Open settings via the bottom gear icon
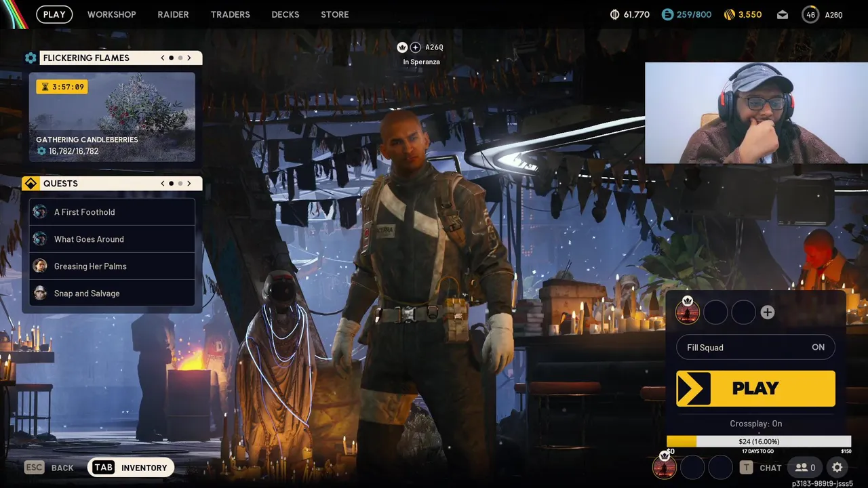Screen dimensions: 868x488 (837, 468)
